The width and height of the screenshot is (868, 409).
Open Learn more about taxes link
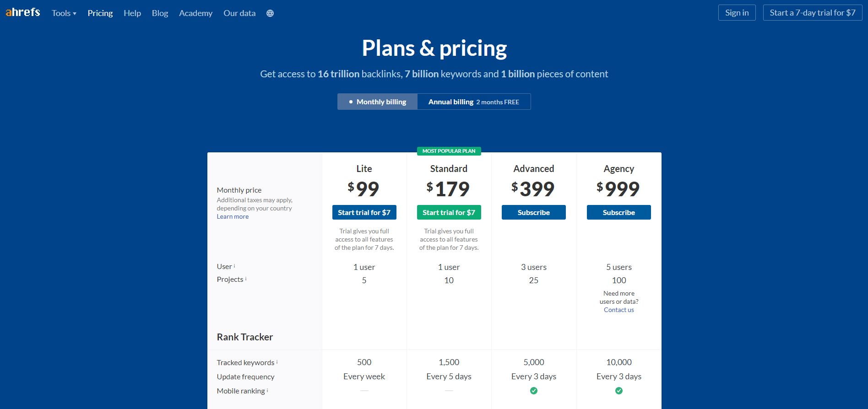tap(233, 216)
